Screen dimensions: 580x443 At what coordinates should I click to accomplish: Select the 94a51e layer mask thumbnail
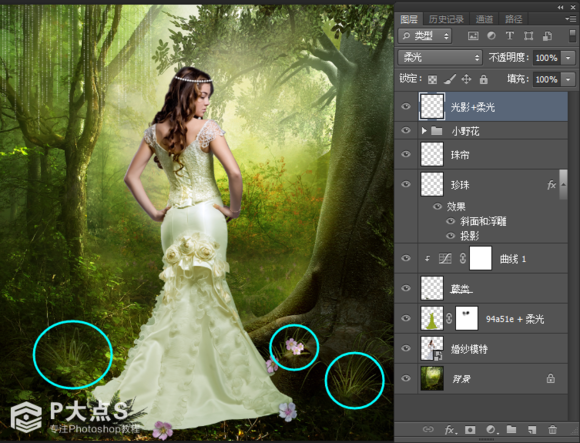pyautogui.click(x=466, y=318)
